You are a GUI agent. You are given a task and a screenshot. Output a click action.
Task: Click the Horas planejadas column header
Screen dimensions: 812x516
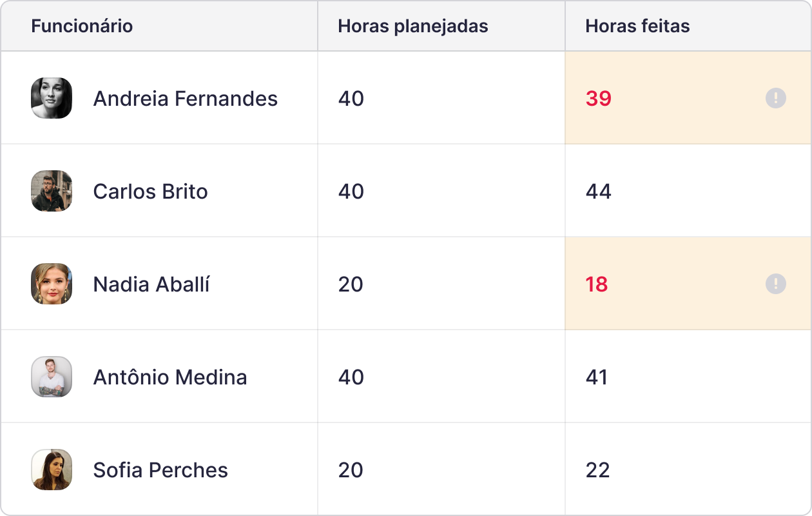[413, 26]
